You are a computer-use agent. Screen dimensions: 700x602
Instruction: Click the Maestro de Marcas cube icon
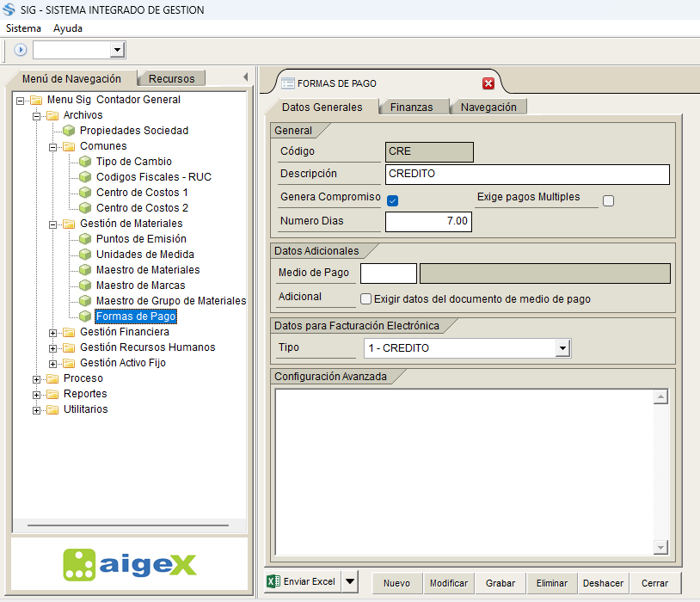85,285
